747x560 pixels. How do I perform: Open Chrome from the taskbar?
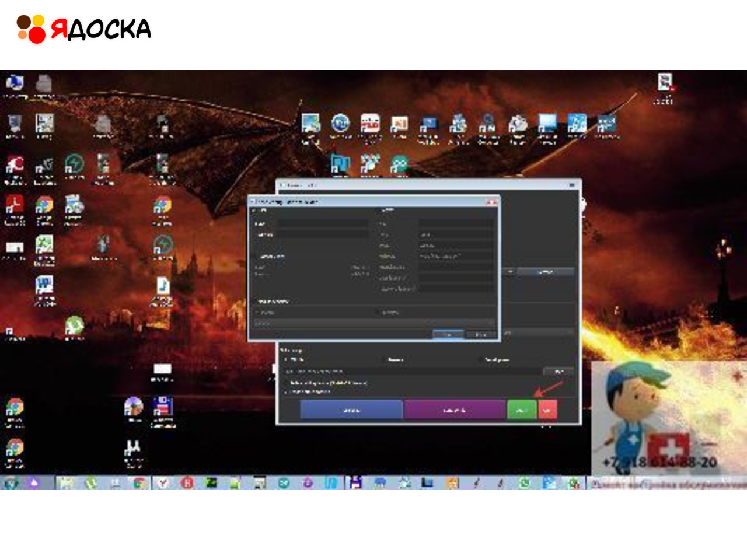point(139,483)
